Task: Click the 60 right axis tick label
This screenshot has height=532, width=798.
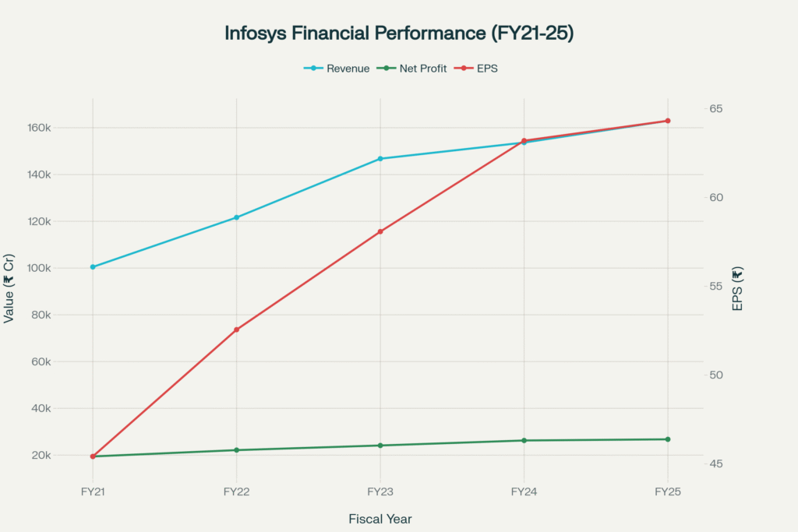Action: 716,197
